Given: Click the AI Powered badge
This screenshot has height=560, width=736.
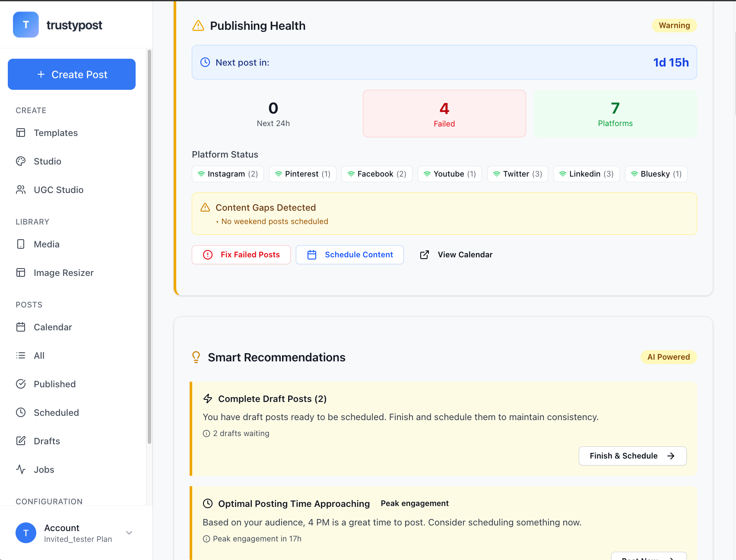Looking at the screenshot, I should [x=669, y=357].
